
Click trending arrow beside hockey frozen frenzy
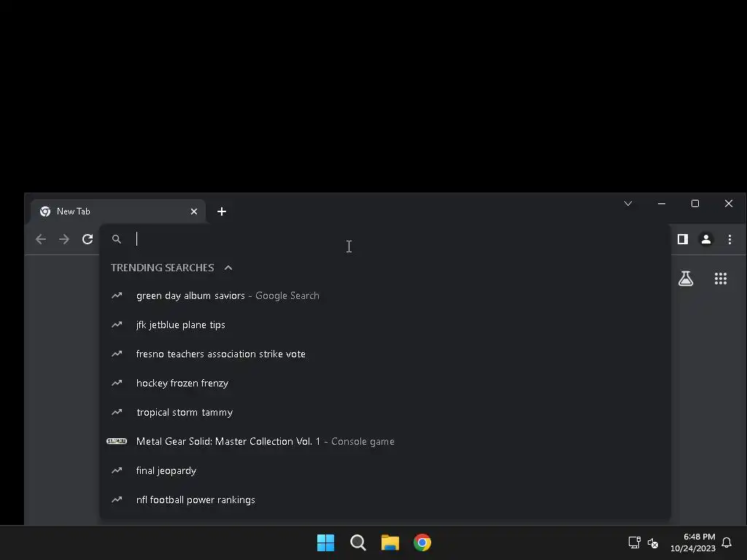tap(117, 383)
